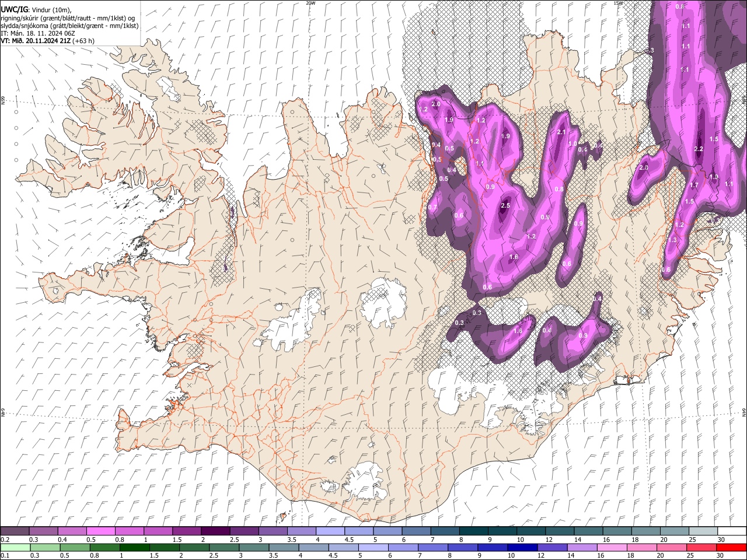The width and height of the screenshot is (747, 560).
Task: Click the '2.1' snowfall value on the map
Action: [561, 132]
